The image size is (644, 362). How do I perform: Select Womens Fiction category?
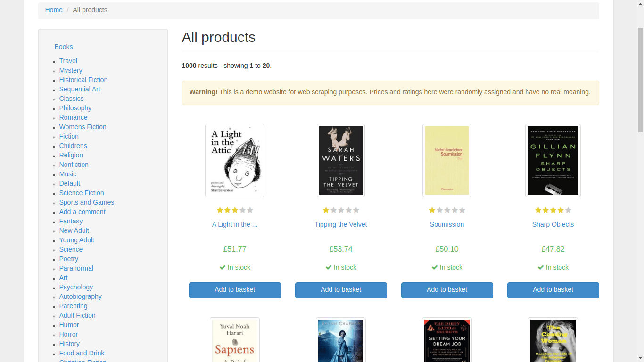point(83,127)
